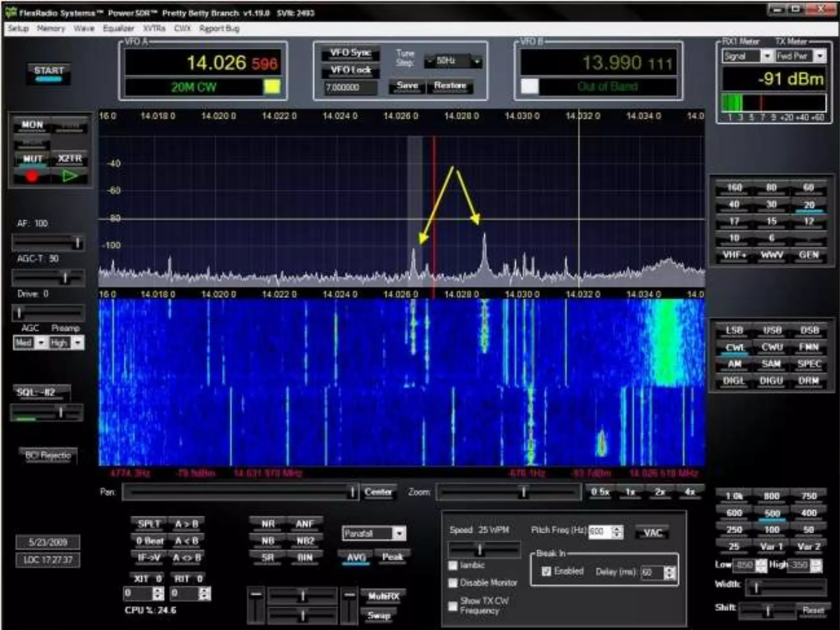Click the VFO Lock button
The width and height of the screenshot is (840, 630).
click(x=350, y=70)
